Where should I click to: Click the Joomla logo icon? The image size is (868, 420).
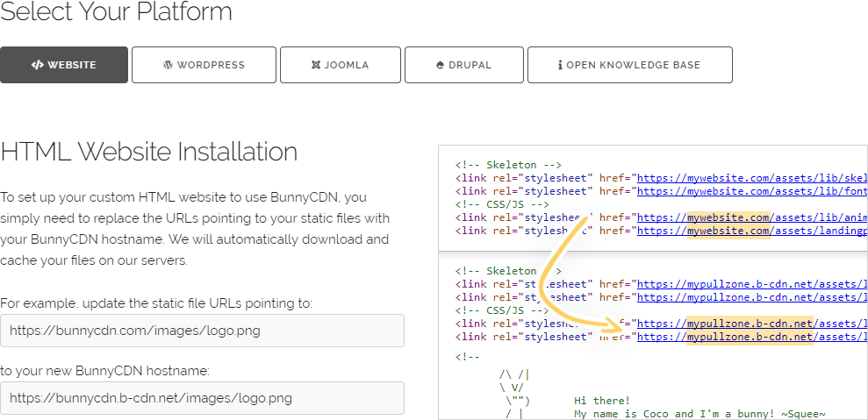point(316,65)
